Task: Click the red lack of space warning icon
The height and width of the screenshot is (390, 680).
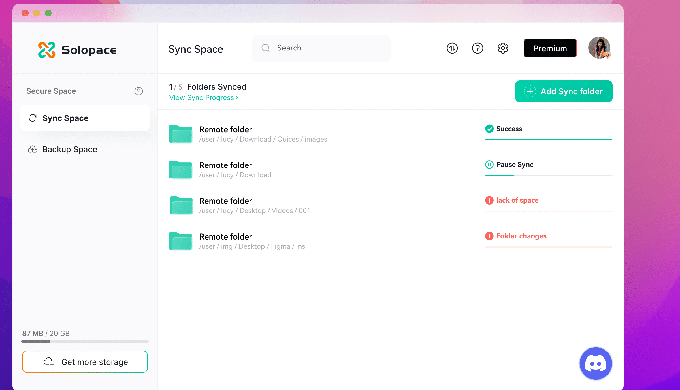Action: (x=489, y=200)
